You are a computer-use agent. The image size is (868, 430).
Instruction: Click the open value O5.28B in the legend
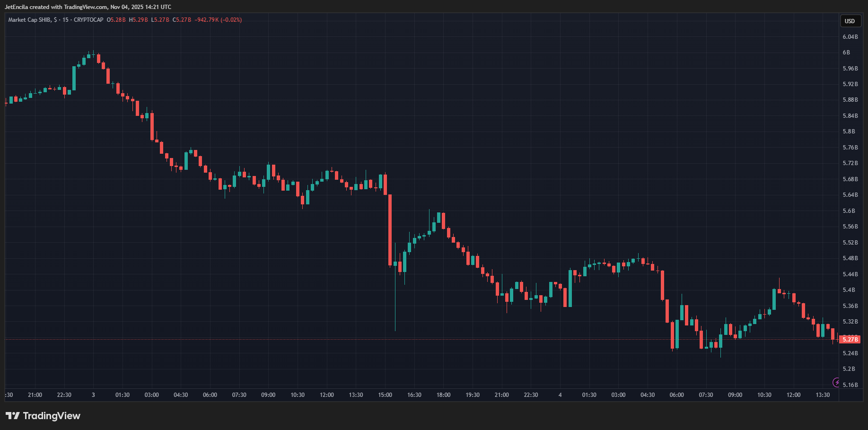pos(117,20)
